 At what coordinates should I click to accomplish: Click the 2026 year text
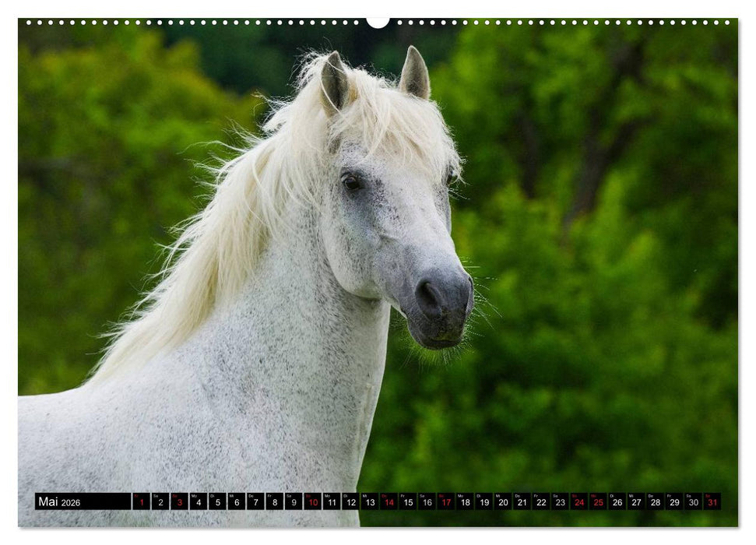coord(72,503)
